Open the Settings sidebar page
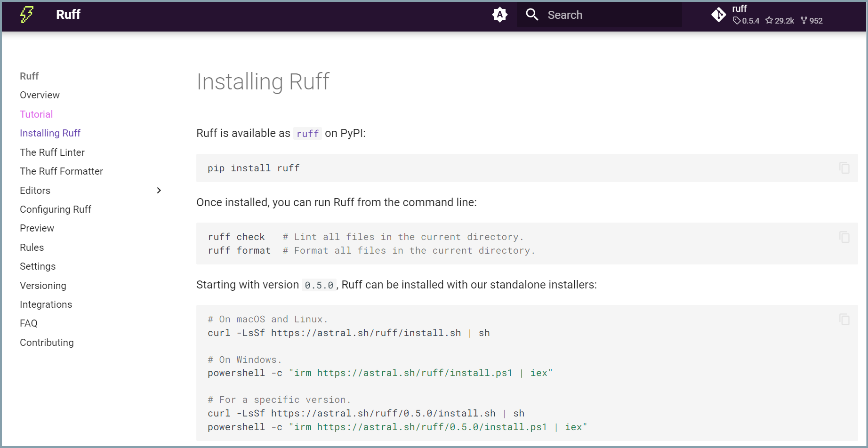Screen dimensions: 868x448 pos(38,266)
